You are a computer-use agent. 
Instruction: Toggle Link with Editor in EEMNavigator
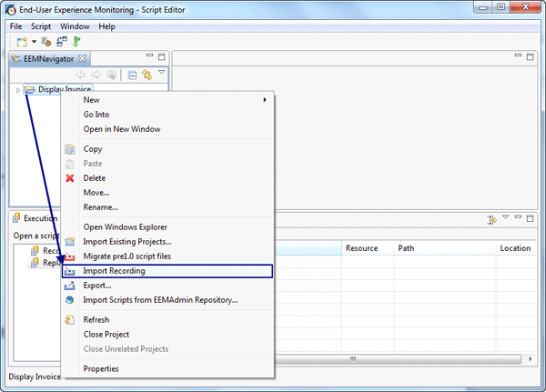[147, 75]
